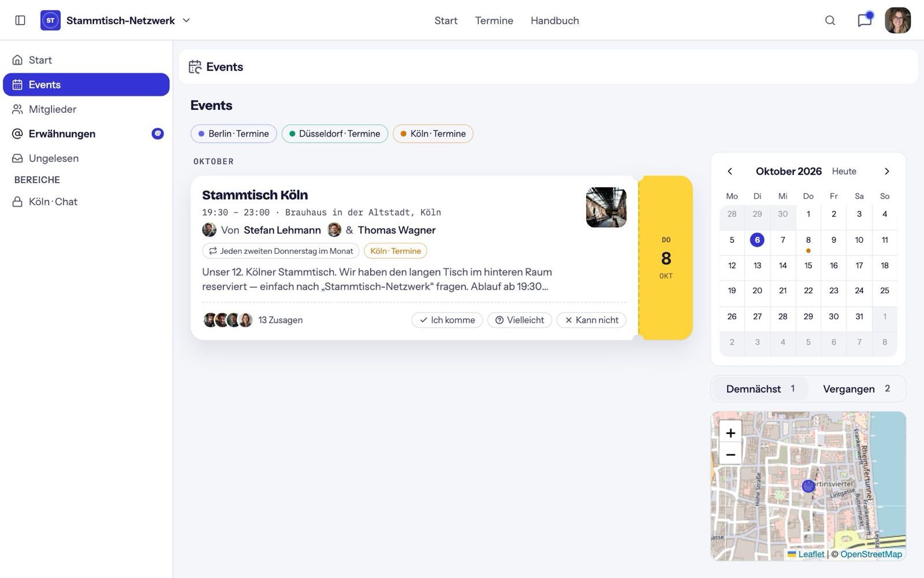This screenshot has height=578, width=924.
Task: Decline with 'Kann nicht'
Action: (x=591, y=320)
